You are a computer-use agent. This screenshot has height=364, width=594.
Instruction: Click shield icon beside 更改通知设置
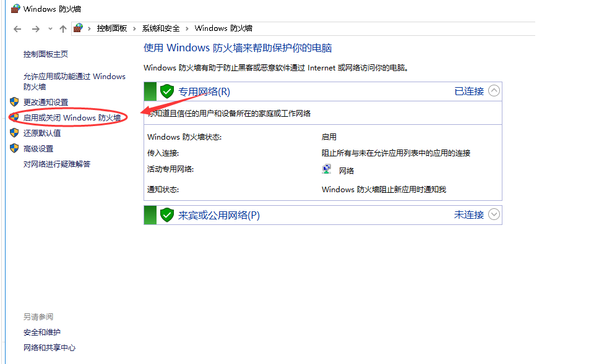coord(14,102)
